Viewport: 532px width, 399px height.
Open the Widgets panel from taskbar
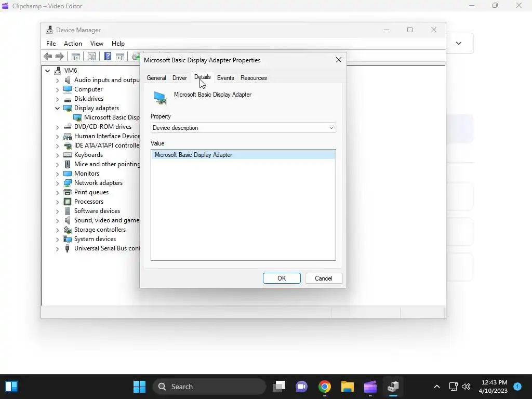click(x=11, y=387)
